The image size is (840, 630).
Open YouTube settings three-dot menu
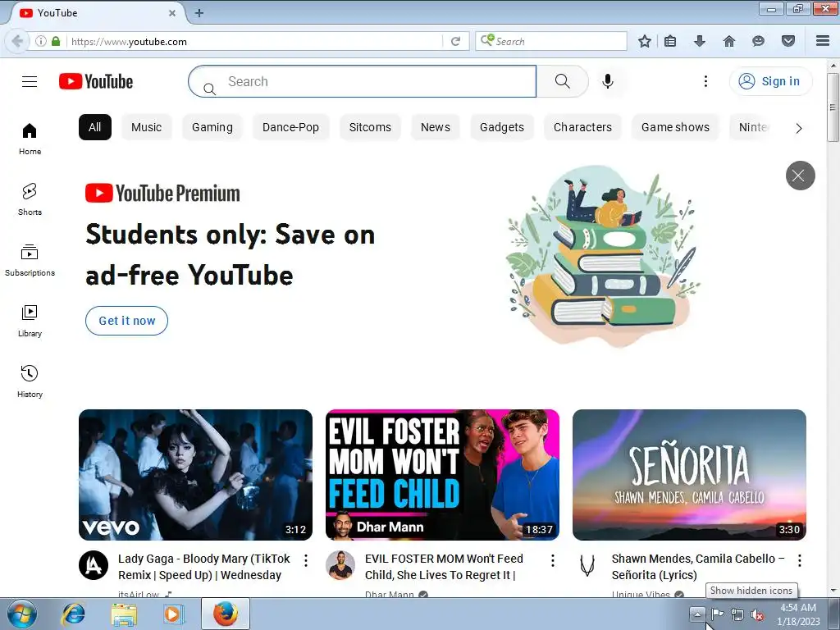coord(705,81)
